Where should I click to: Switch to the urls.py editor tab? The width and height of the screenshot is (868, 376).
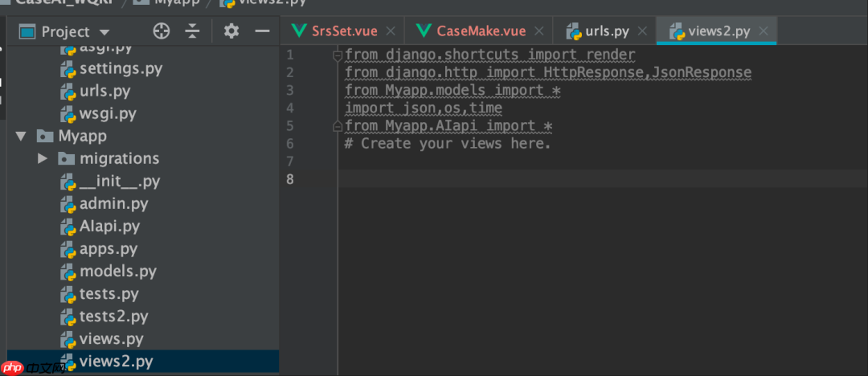(x=607, y=31)
